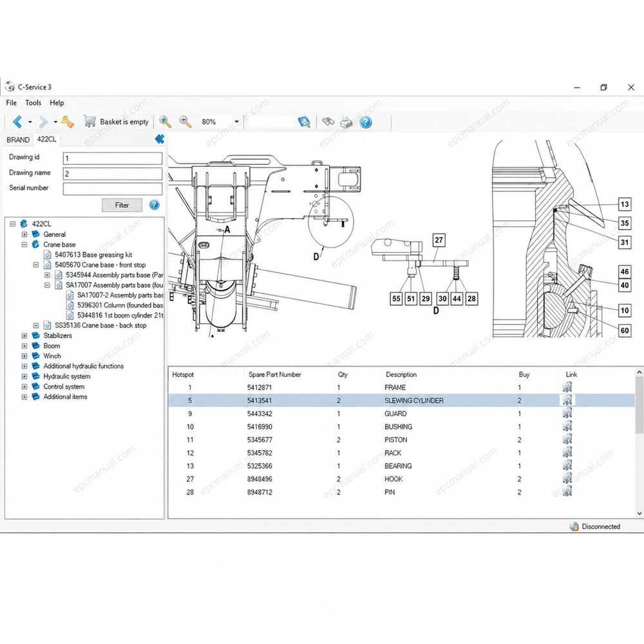Screen dimensions: 644x644
Task: Select Additional hydraulic functions folder
Action: point(83,366)
